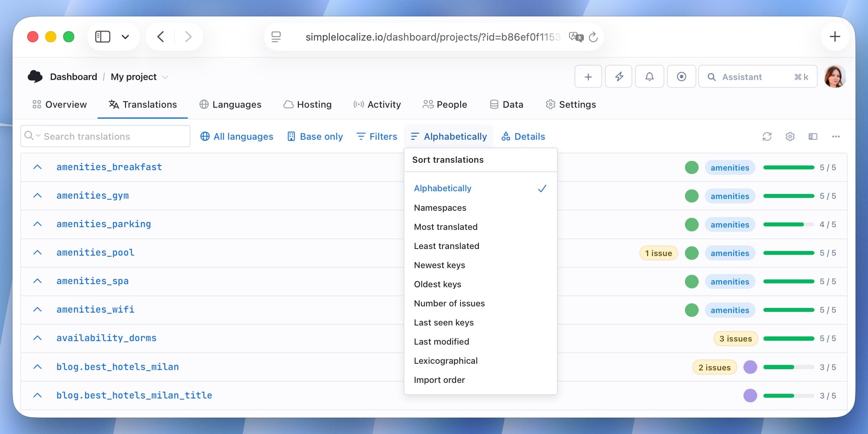Switch to the Overview tab
Viewport: 868px width, 434px height.
point(60,105)
